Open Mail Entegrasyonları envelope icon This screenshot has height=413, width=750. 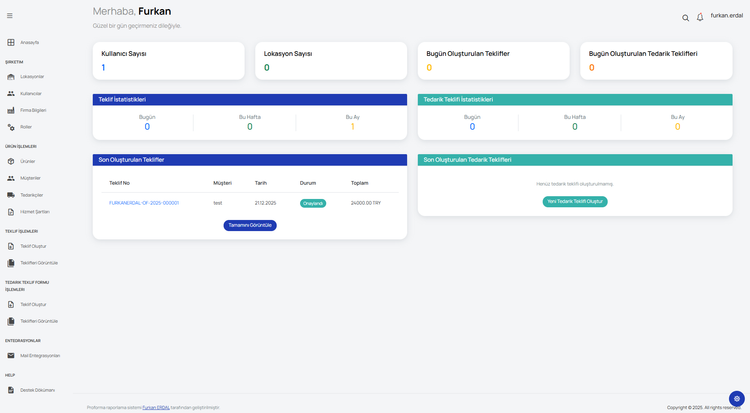(x=11, y=355)
